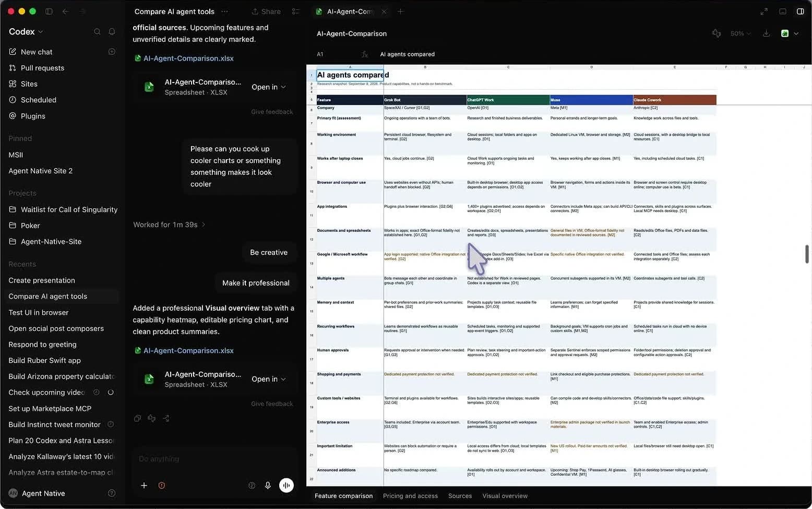The height and width of the screenshot is (509, 812).
Task: Toggle the left sidebar icon
Action: [x=49, y=11]
